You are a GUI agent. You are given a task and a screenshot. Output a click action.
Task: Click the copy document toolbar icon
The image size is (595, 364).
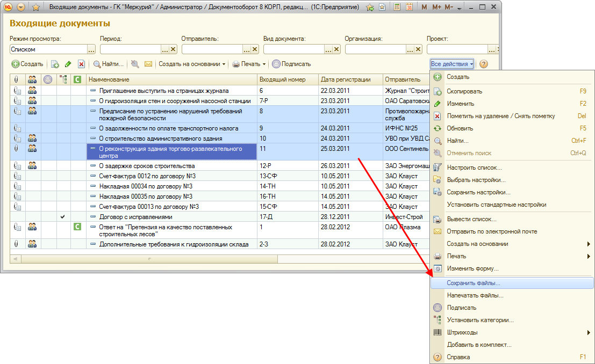click(x=55, y=64)
